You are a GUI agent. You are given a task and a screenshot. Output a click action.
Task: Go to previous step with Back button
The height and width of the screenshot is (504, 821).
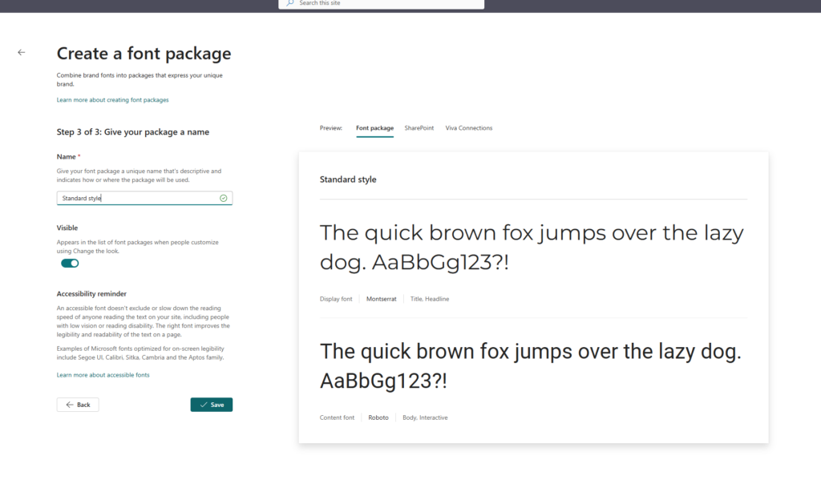pyautogui.click(x=78, y=405)
